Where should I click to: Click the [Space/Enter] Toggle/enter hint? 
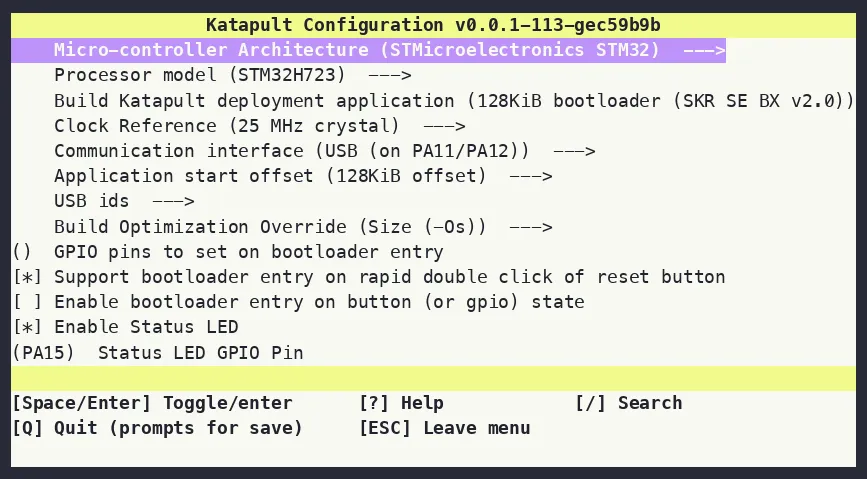(152, 403)
